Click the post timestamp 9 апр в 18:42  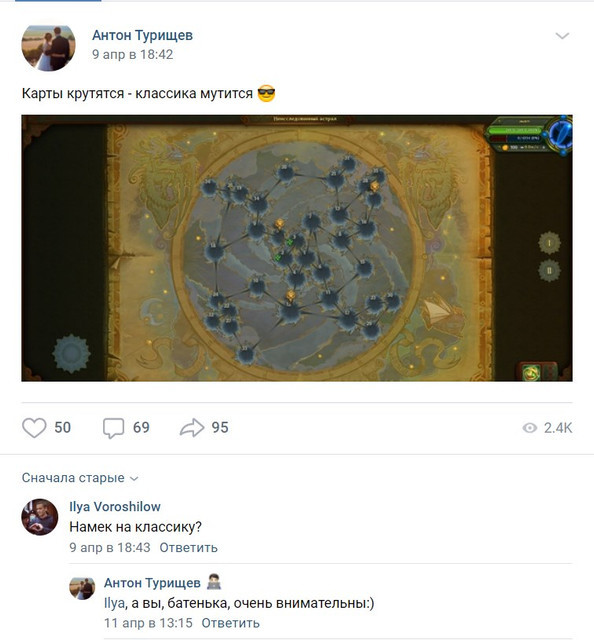(132, 54)
